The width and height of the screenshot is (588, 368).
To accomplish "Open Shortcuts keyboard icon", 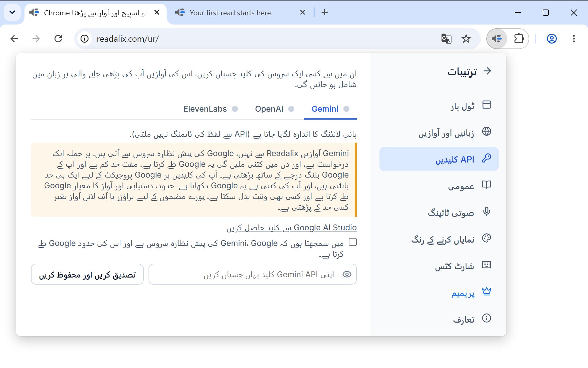I will pos(487,265).
